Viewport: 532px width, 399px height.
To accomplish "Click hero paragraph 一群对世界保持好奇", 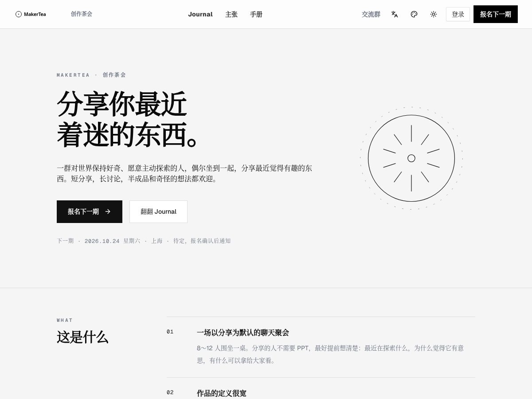I will click(x=184, y=174).
